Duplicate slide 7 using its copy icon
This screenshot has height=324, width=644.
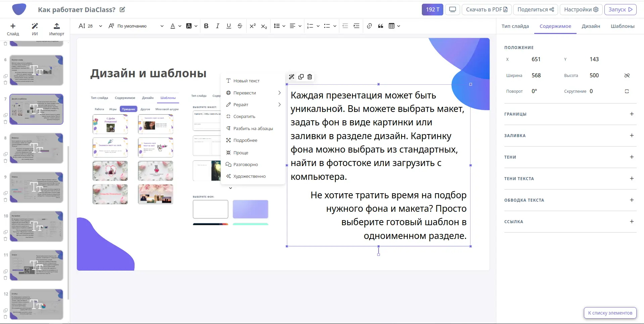(5, 115)
